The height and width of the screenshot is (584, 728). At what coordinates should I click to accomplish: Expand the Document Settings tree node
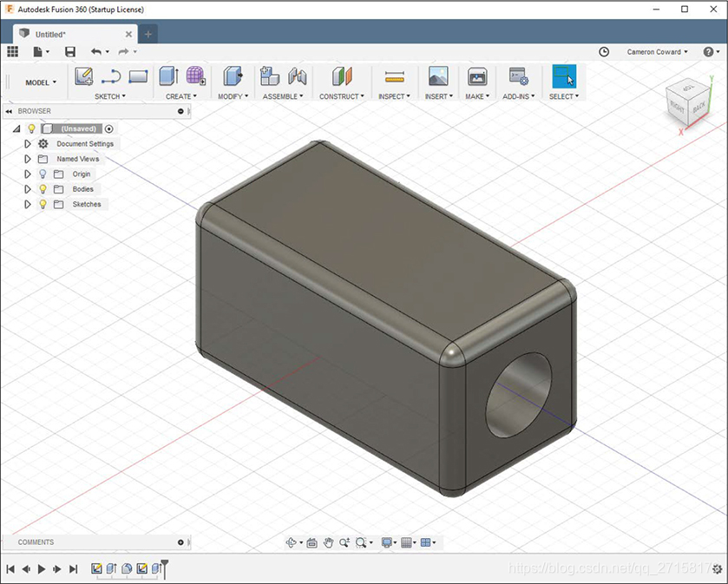click(x=28, y=144)
